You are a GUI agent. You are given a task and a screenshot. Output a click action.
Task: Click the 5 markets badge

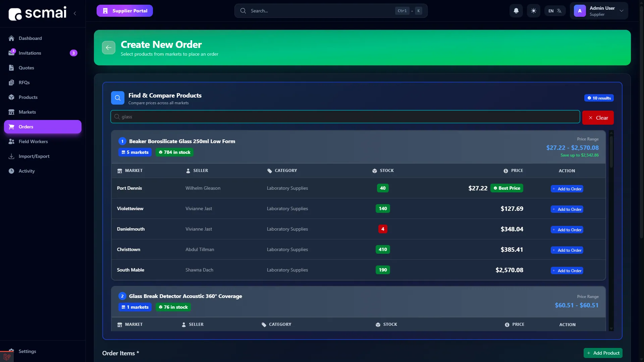(135, 152)
